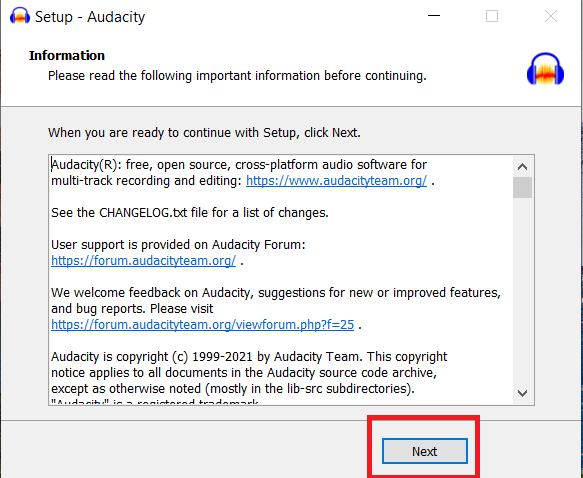
Task: Click the scrollbar down arrow
Action: (522, 393)
